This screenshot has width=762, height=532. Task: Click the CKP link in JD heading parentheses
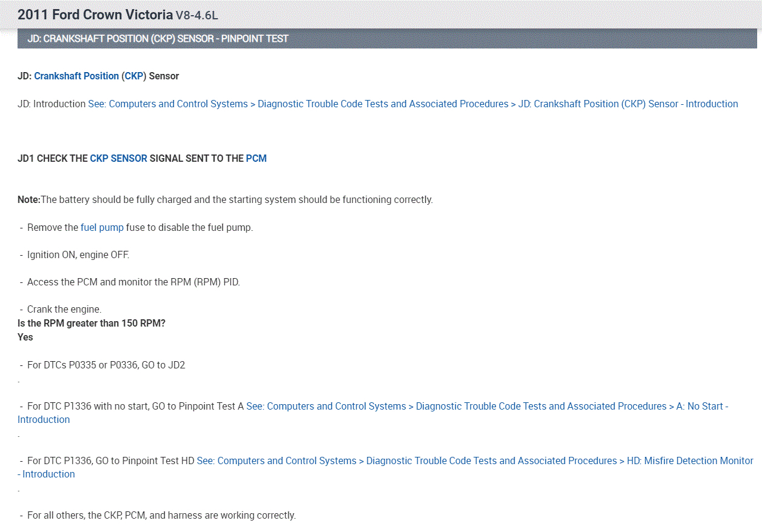(x=133, y=76)
